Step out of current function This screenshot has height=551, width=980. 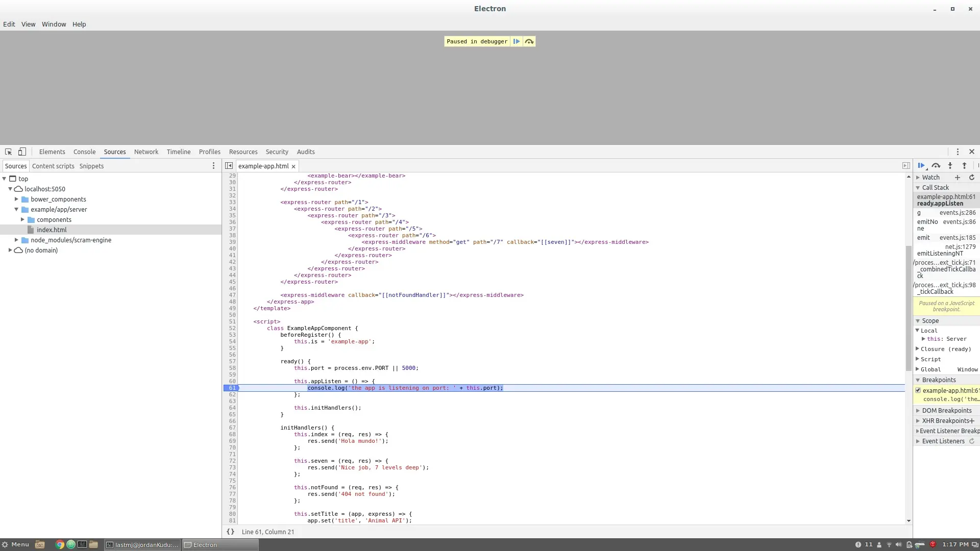[x=964, y=166]
